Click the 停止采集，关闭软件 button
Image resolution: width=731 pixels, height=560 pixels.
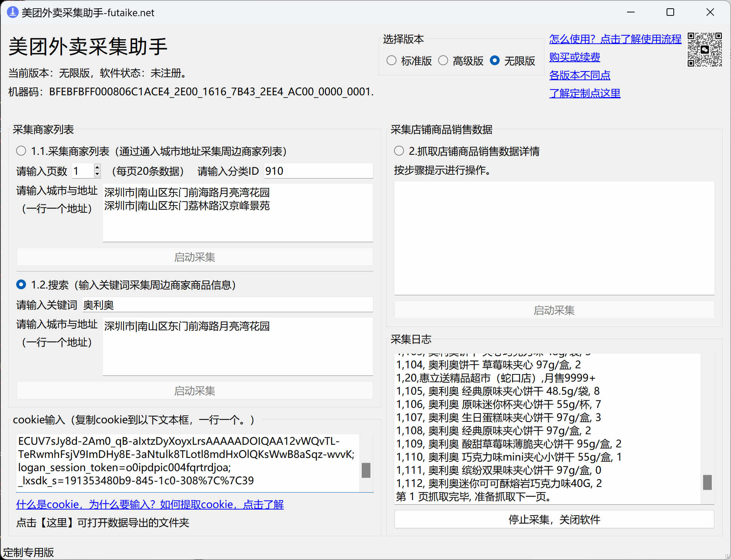[554, 520]
